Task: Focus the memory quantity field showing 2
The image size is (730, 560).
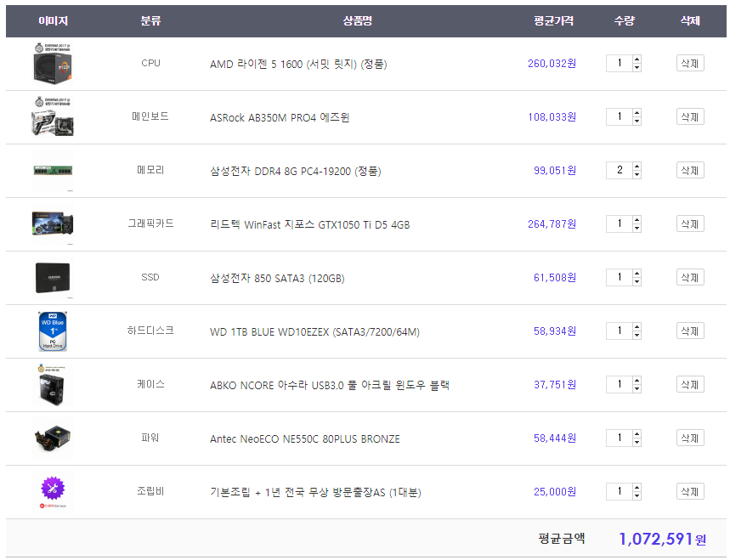Action: (620, 170)
